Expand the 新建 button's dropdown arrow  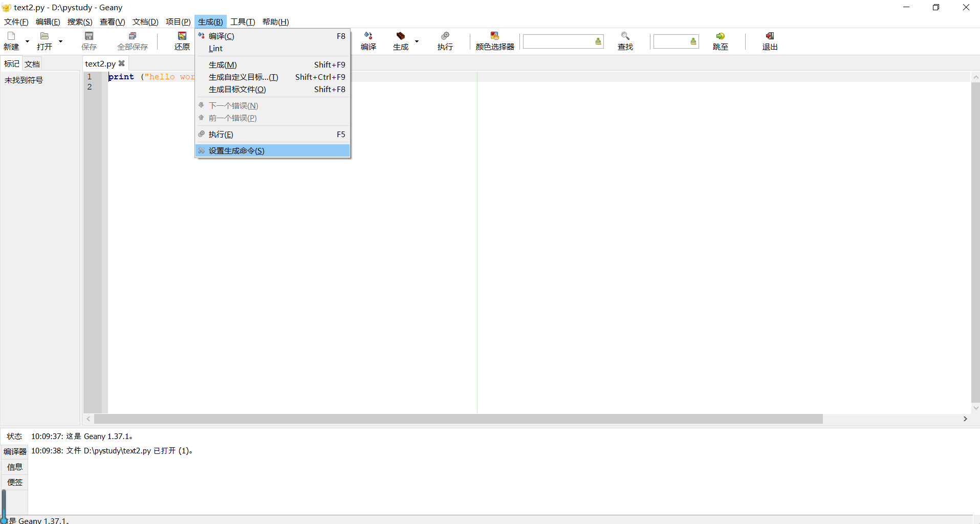click(x=27, y=41)
